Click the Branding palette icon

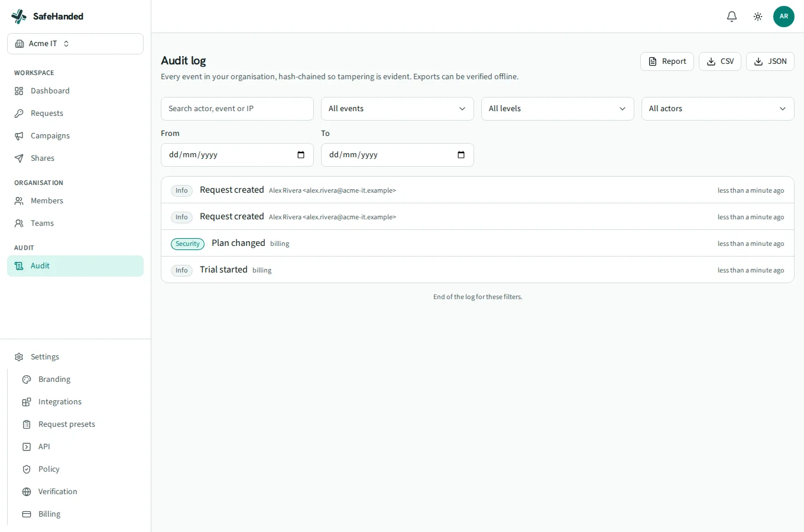[x=27, y=379]
